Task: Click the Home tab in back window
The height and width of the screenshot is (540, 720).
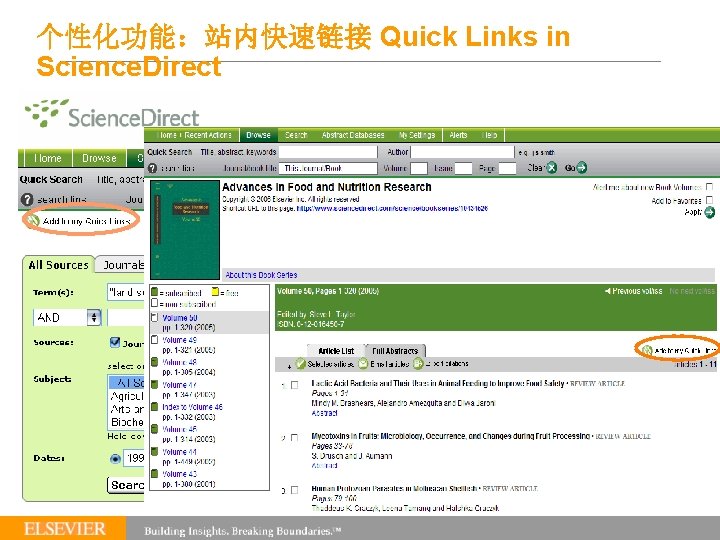Action: (47, 158)
